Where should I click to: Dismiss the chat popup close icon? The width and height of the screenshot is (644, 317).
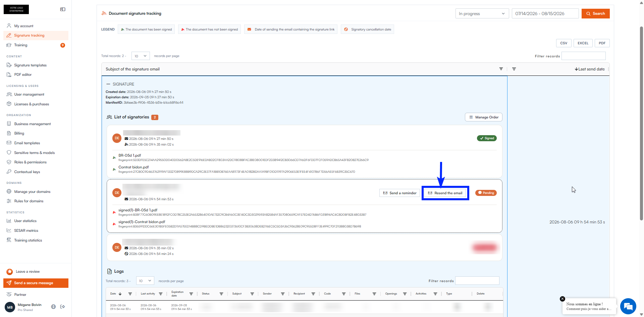562,299
